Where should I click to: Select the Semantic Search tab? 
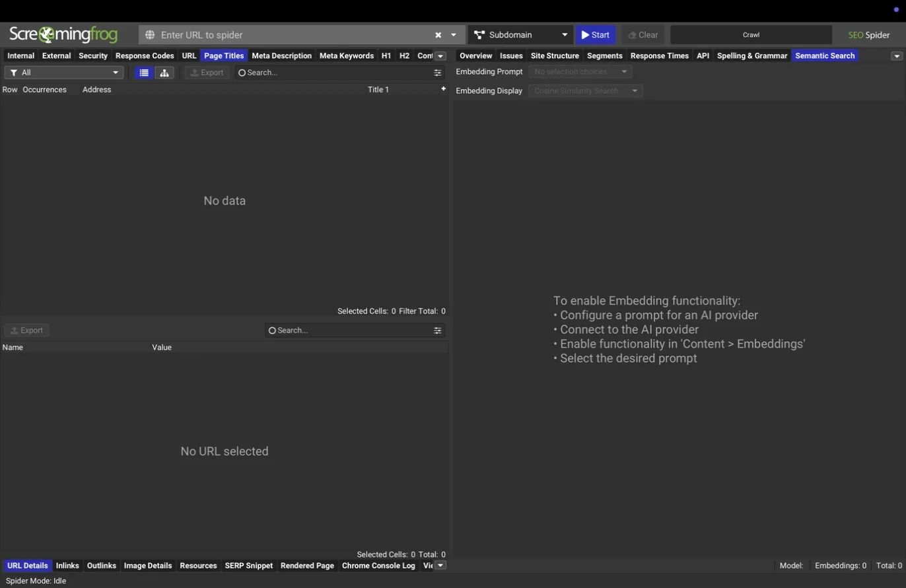tap(825, 55)
